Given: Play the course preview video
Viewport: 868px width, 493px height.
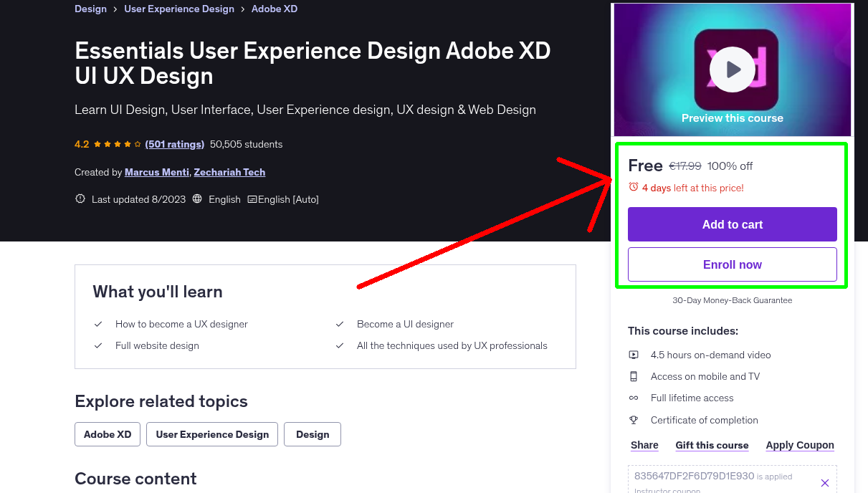Looking at the screenshot, I should pos(732,69).
